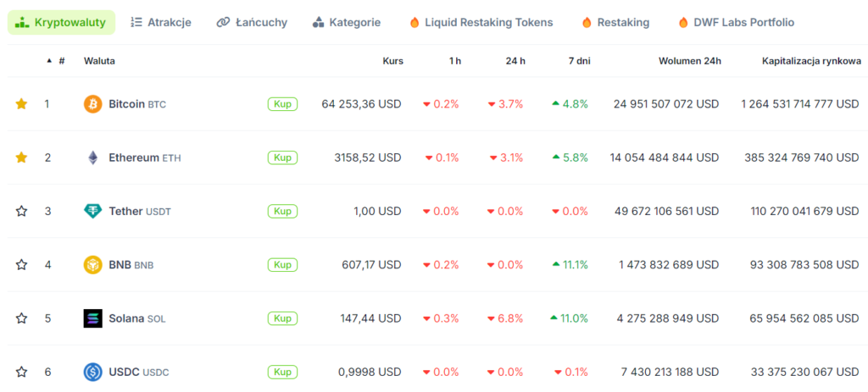Switch to the Kategorie tab
This screenshot has height=392, width=868.
pos(346,23)
